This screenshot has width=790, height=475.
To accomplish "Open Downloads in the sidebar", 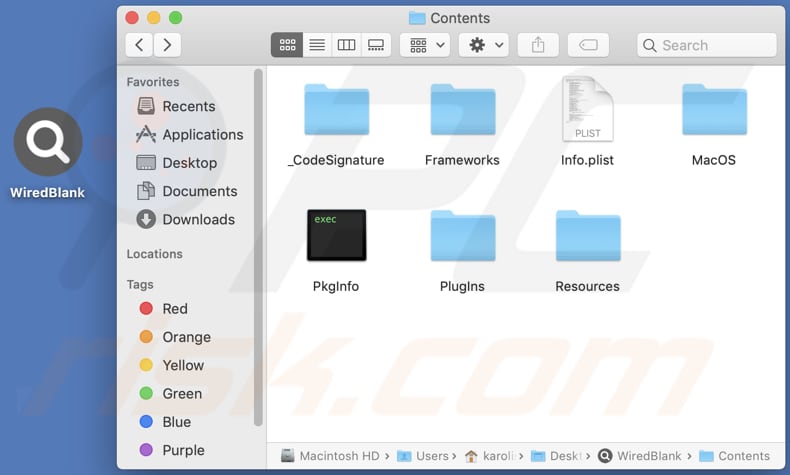I will pyautogui.click(x=185, y=219).
